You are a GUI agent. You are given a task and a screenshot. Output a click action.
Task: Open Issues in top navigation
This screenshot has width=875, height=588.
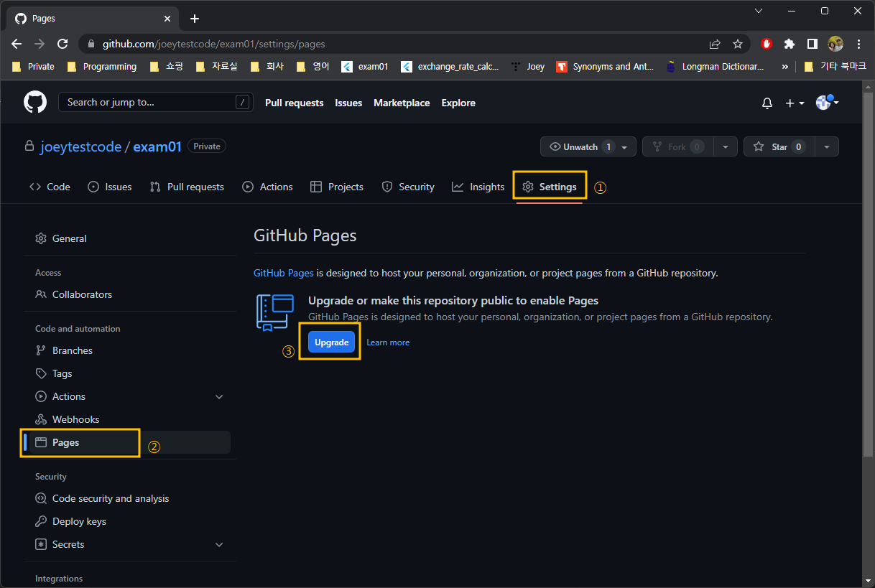pos(348,103)
